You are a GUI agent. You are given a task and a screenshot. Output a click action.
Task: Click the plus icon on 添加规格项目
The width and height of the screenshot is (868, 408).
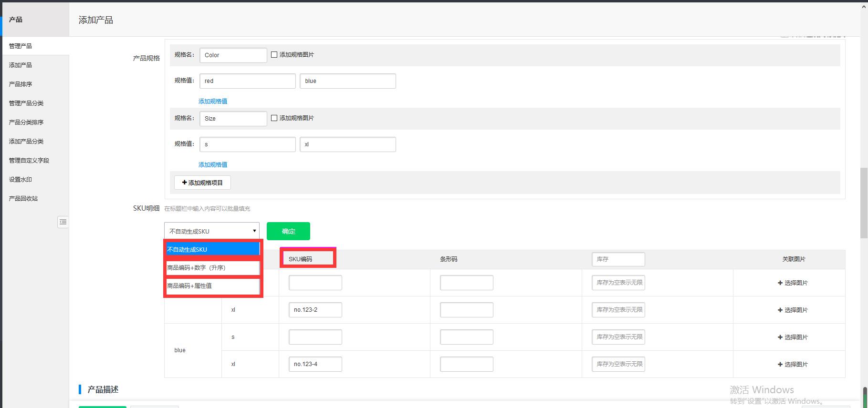click(185, 183)
